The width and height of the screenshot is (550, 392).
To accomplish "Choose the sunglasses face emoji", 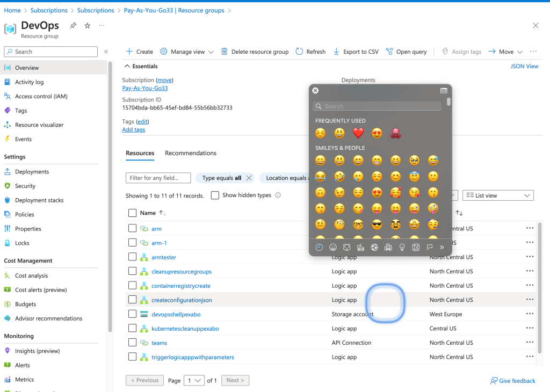I will 377,224.
